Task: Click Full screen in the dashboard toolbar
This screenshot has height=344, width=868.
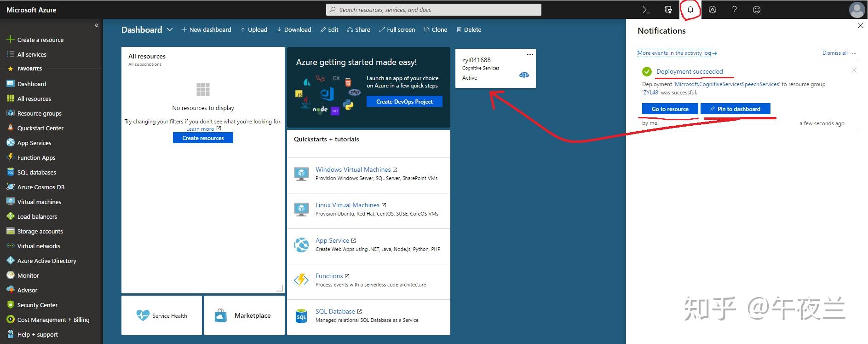Action: pyautogui.click(x=397, y=29)
